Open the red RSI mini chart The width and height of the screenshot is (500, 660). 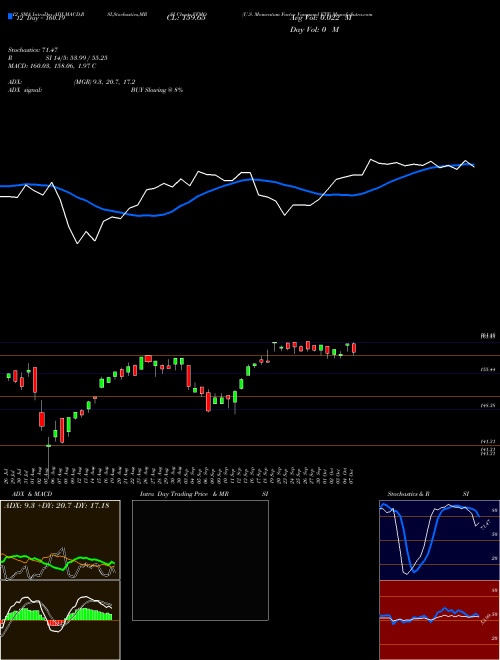tap(439, 620)
